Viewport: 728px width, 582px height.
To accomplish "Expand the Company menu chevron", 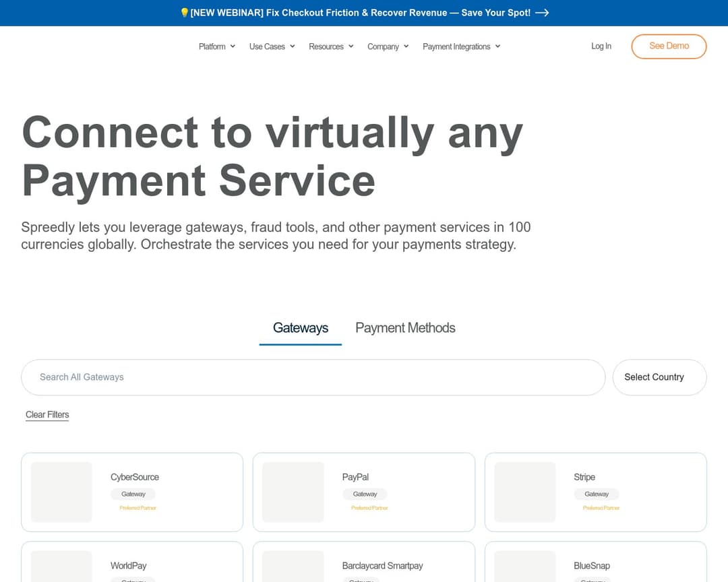I will 406,46.
